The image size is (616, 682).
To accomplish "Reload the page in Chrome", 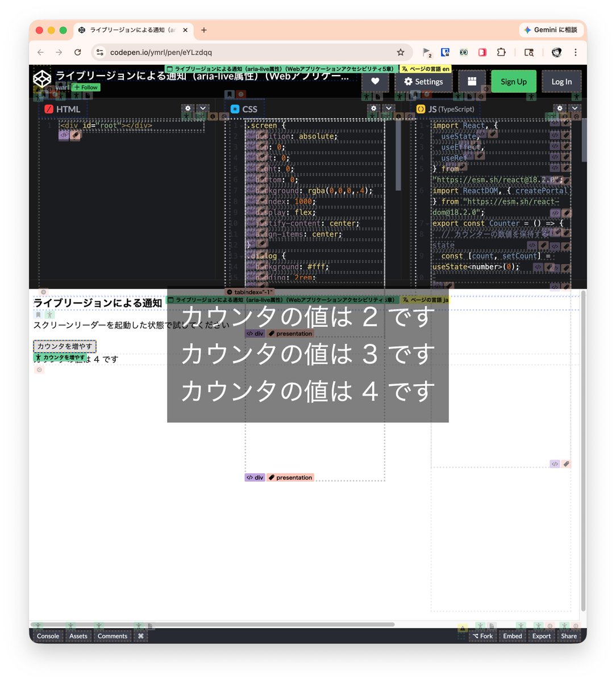I will tap(77, 52).
